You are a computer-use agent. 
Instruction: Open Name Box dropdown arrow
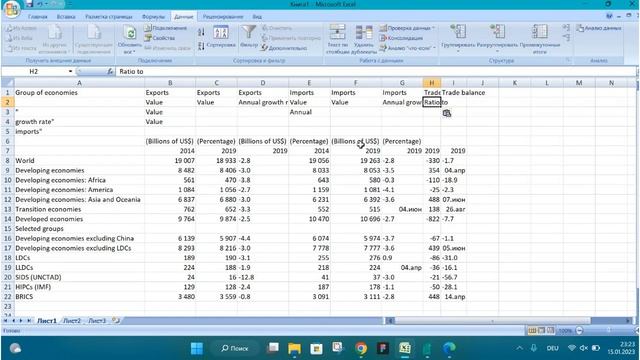tap(70, 71)
